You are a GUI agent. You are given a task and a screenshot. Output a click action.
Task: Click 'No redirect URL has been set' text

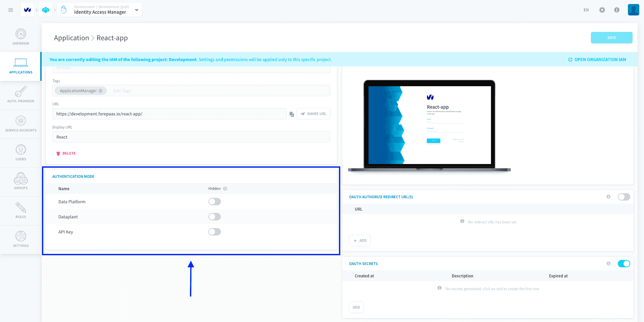tap(492, 222)
